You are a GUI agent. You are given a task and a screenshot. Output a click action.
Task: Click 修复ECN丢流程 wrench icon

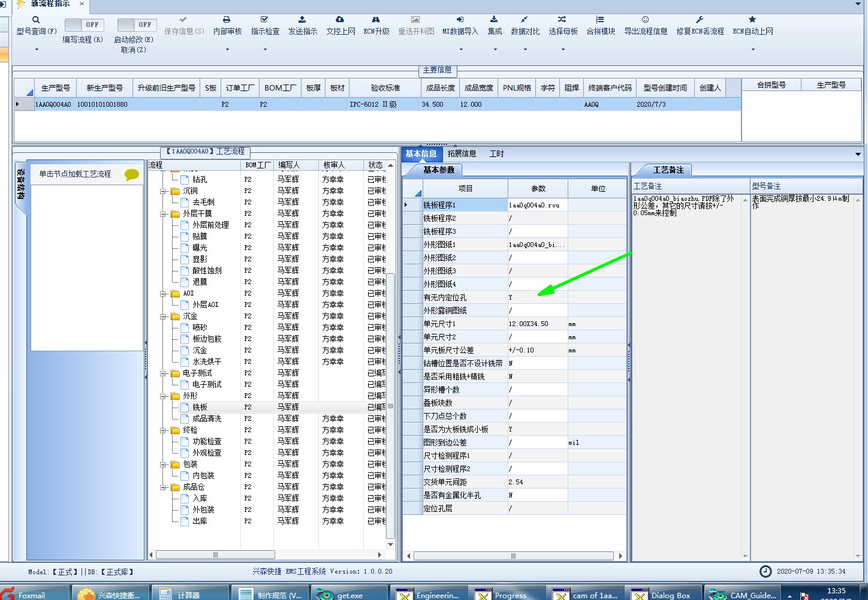click(x=700, y=20)
